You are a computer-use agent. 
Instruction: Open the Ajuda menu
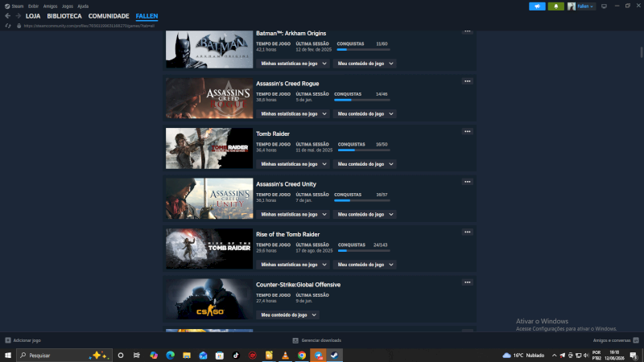[x=83, y=6]
